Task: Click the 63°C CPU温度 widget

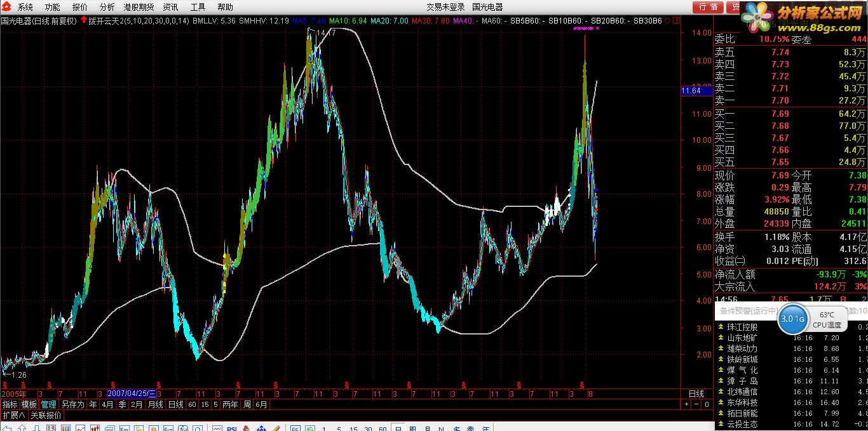Action: (827, 320)
